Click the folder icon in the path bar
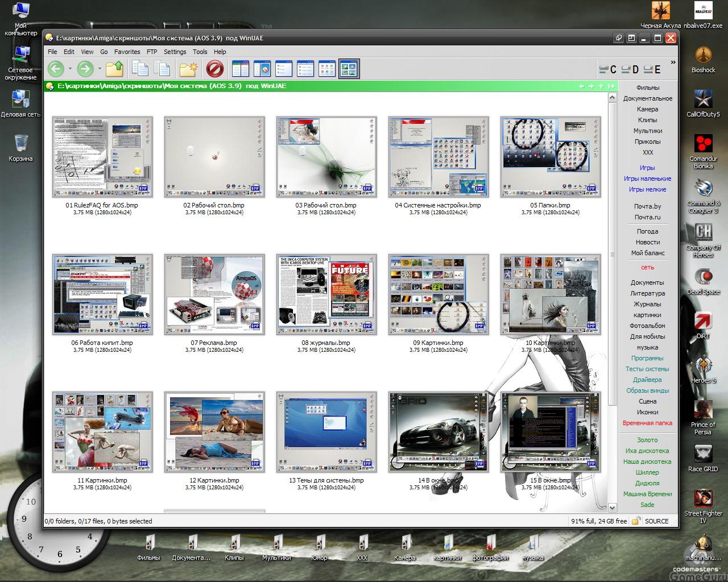 (x=49, y=86)
